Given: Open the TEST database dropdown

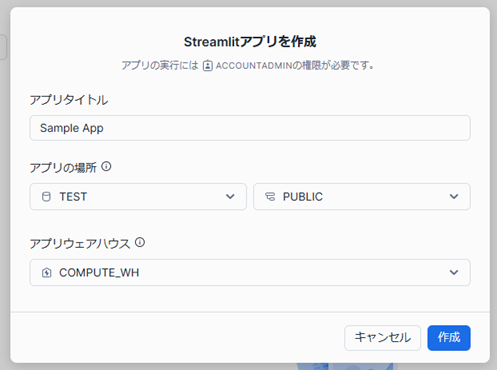Looking at the screenshot, I should pyautogui.click(x=138, y=197).
